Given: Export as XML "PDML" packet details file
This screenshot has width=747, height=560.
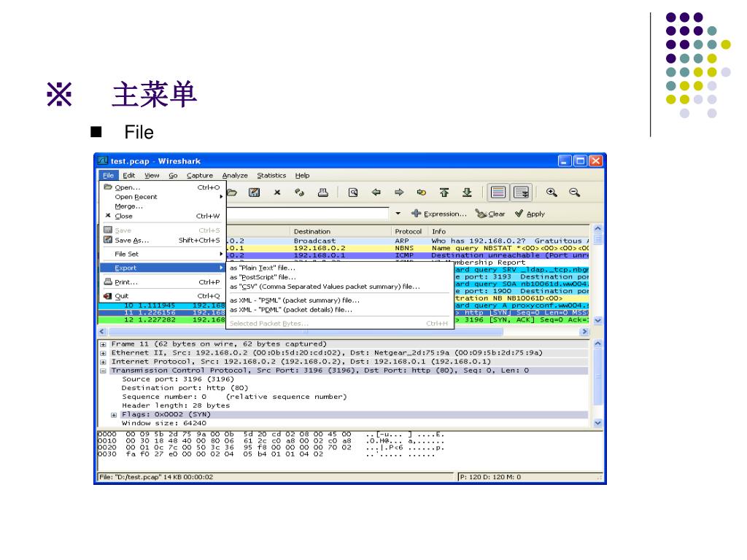Looking at the screenshot, I should coord(339,309).
